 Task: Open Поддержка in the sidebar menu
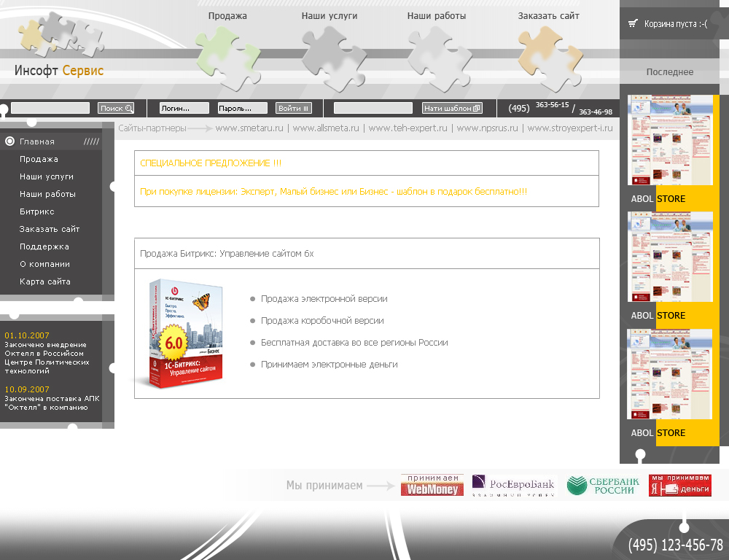coord(44,246)
